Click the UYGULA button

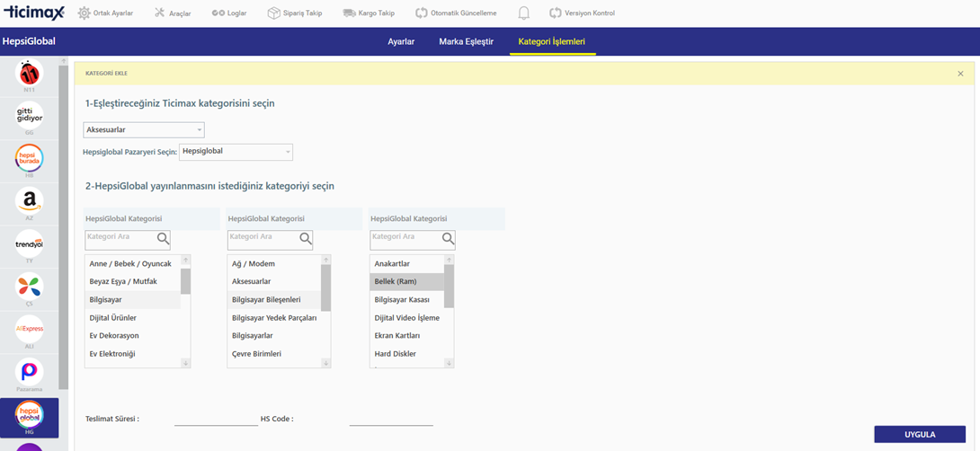[920, 435]
